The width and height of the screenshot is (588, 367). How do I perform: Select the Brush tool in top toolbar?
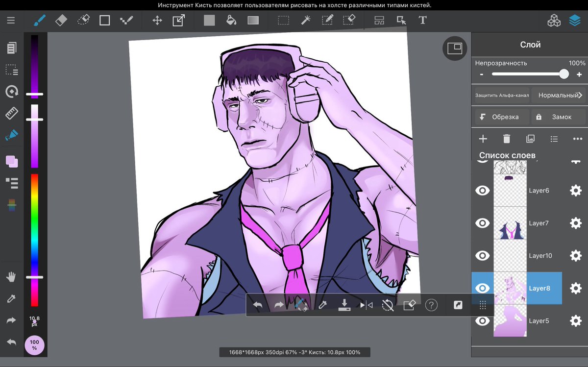coord(39,21)
